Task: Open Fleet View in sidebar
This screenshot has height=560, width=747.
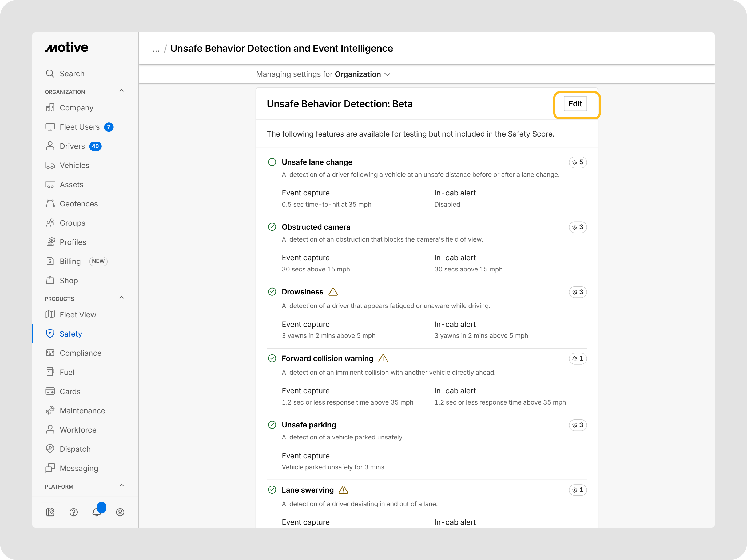Action: (78, 315)
